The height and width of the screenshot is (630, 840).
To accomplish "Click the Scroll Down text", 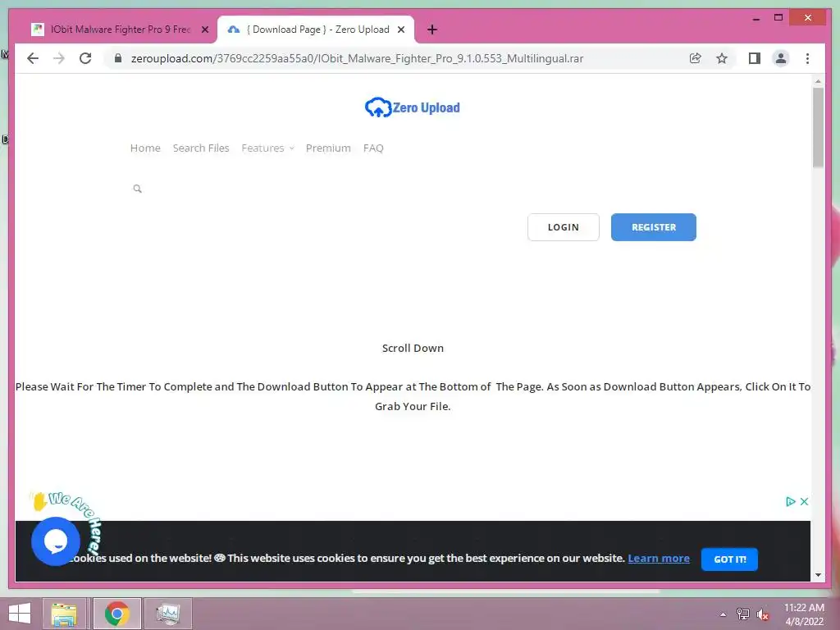I will pyautogui.click(x=413, y=348).
